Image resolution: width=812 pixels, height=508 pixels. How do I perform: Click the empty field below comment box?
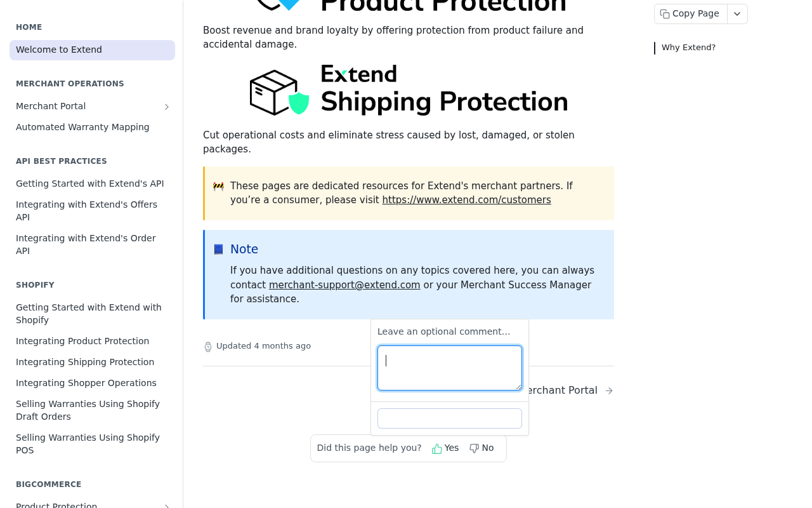tap(450, 418)
